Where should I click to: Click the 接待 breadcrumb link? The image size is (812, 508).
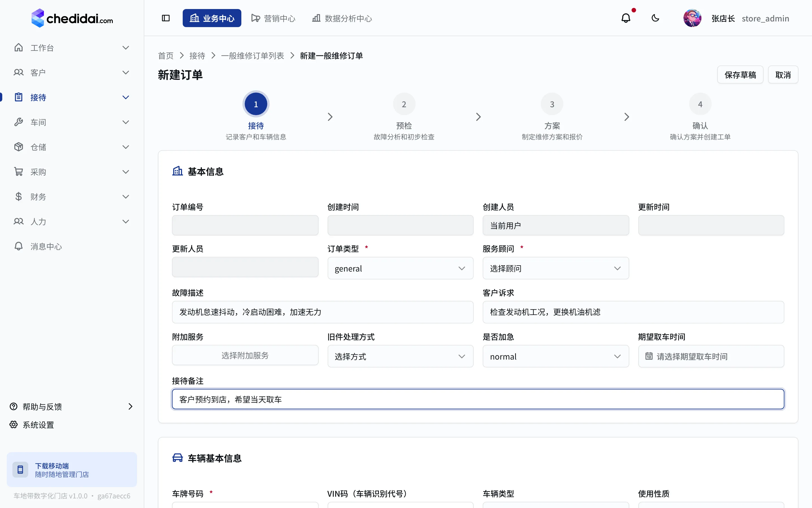(x=197, y=56)
